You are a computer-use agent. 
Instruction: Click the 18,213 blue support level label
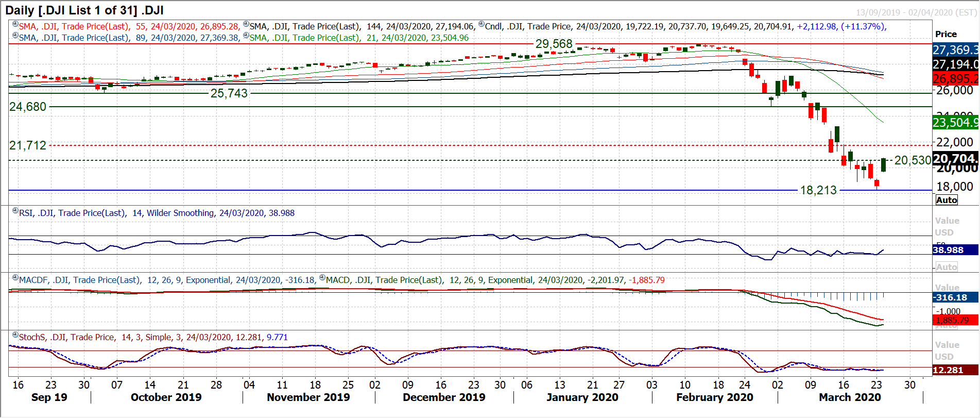[x=818, y=190]
